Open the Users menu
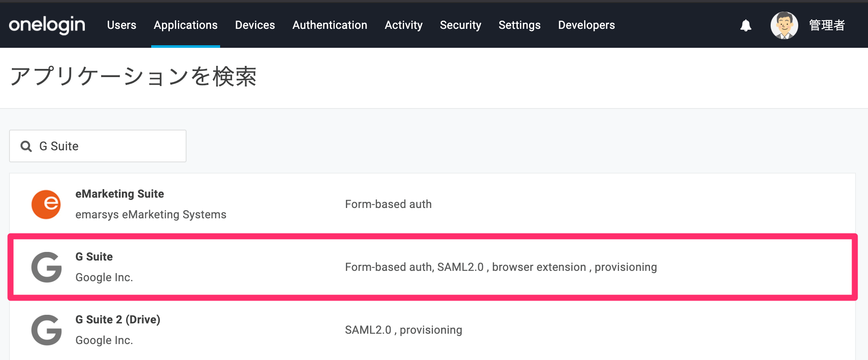Image resolution: width=868 pixels, height=360 pixels. click(121, 25)
